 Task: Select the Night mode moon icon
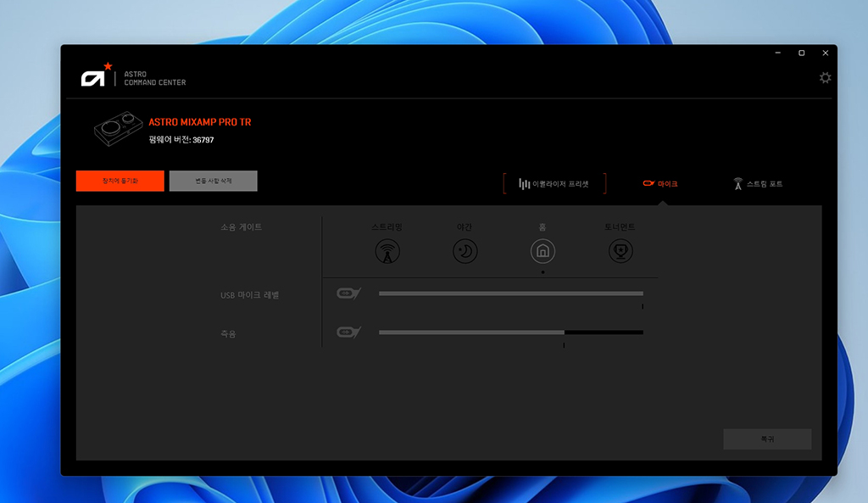tap(465, 251)
